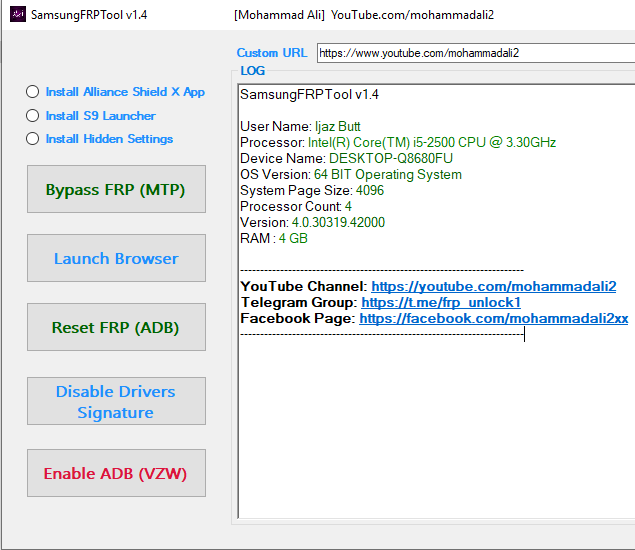Click the System Page Size: 4096 line
Image resolution: width=635 pixels, height=550 pixels.
pos(312,190)
